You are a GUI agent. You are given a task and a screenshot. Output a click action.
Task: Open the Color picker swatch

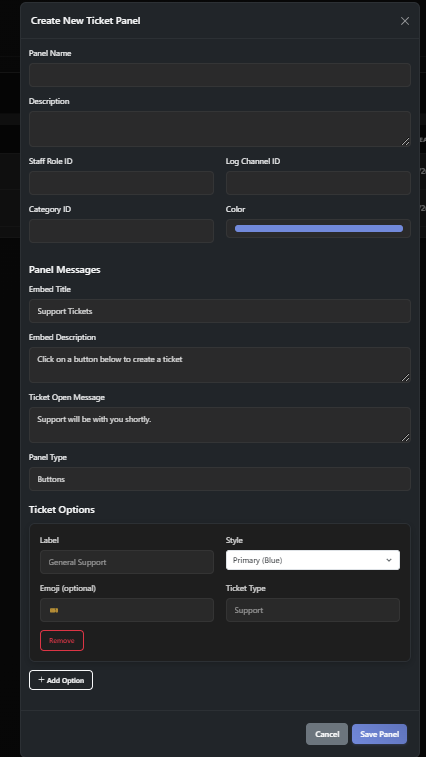(x=318, y=228)
